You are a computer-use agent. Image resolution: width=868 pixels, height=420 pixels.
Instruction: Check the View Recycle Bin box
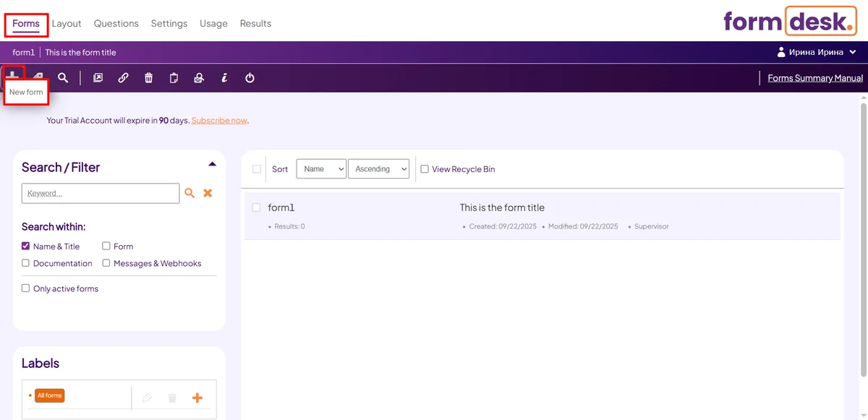(425, 169)
